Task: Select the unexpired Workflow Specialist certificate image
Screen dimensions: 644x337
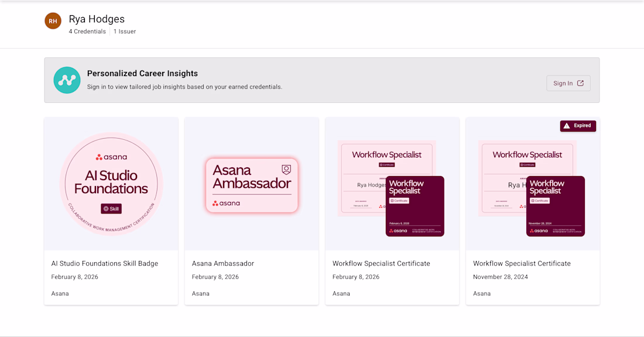Action: coord(391,187)
